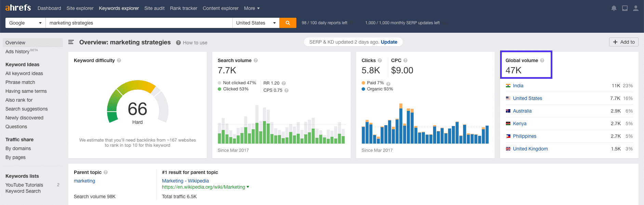
Task: Click the user account profile icon
Action: tap(635, 8)
